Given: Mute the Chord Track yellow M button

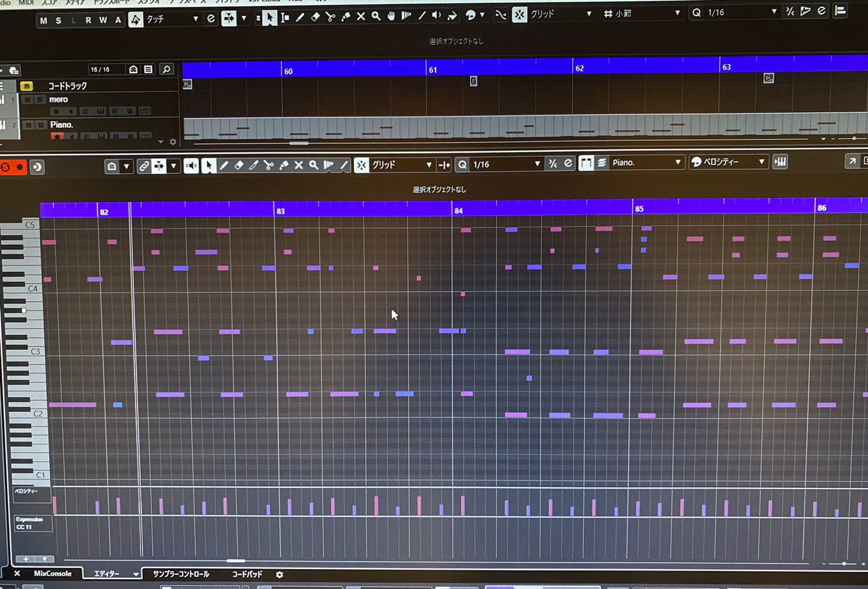Looking at the screenshot, I should click(x=26, y=86).
